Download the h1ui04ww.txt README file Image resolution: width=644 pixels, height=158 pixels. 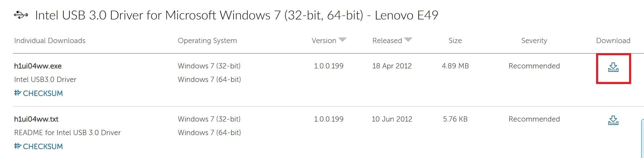[613, 120]
